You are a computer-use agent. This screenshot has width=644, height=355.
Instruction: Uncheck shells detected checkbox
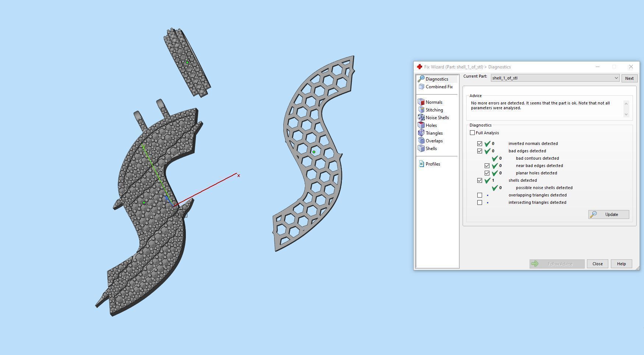pos(480,180)
